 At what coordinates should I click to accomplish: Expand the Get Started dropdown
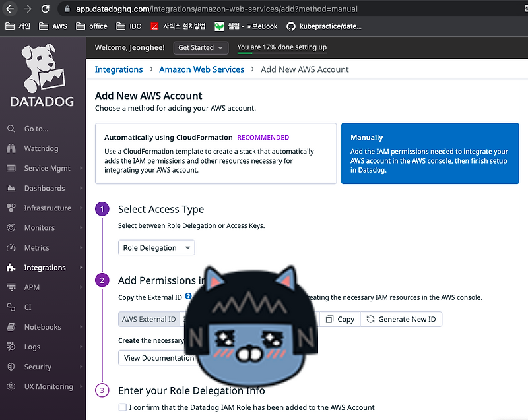[x=201, y=47]
